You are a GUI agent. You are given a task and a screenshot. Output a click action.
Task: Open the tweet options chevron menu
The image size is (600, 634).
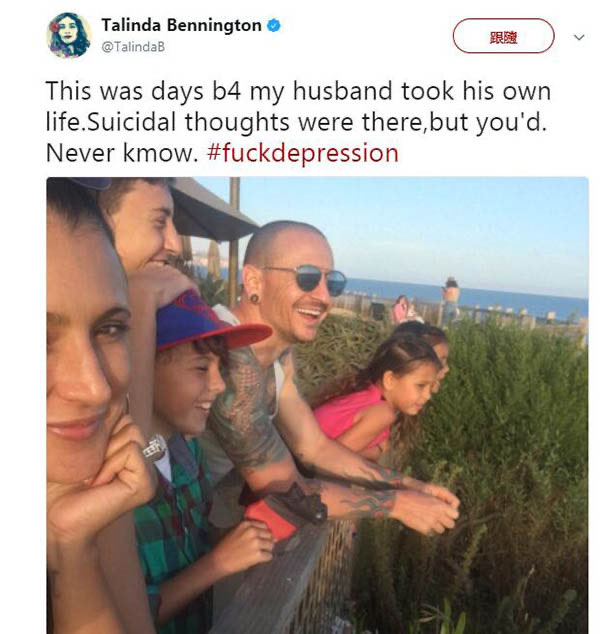579,38
